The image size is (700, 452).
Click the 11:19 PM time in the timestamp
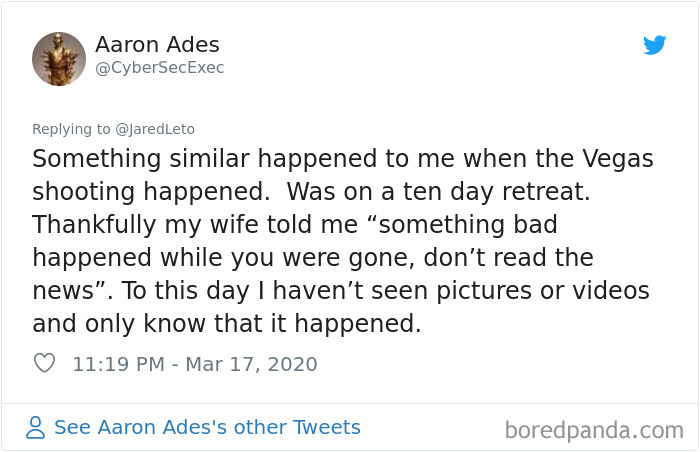(117, 364)
